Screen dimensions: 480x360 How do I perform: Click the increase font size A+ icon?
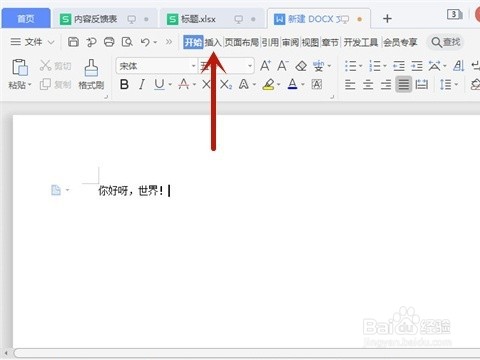pos(265,66)
